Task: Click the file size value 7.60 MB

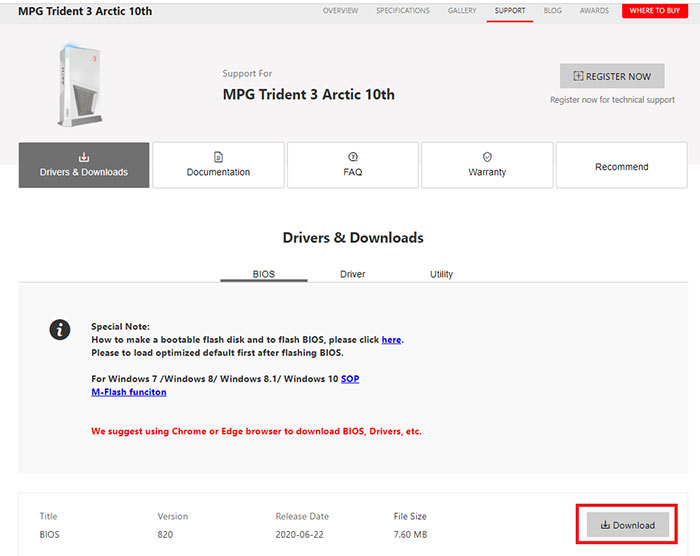Action: click(410, 535)
